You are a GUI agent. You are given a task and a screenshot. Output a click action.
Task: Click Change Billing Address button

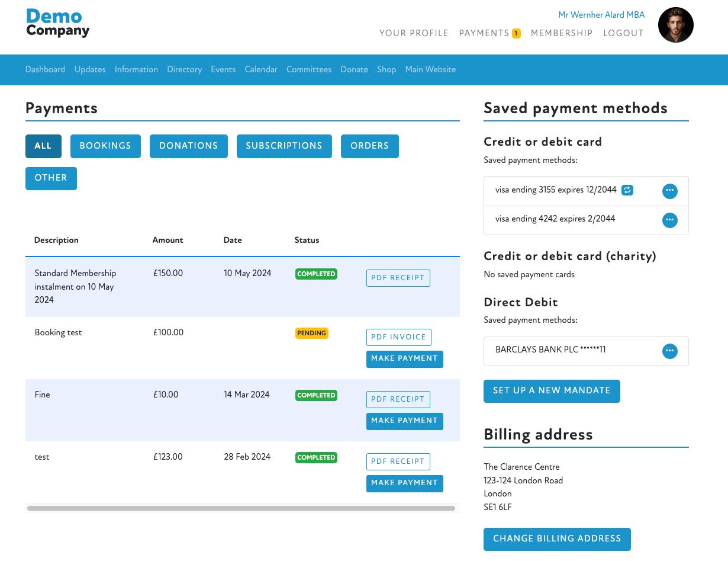pyautogui.click(x=557, y=539)
